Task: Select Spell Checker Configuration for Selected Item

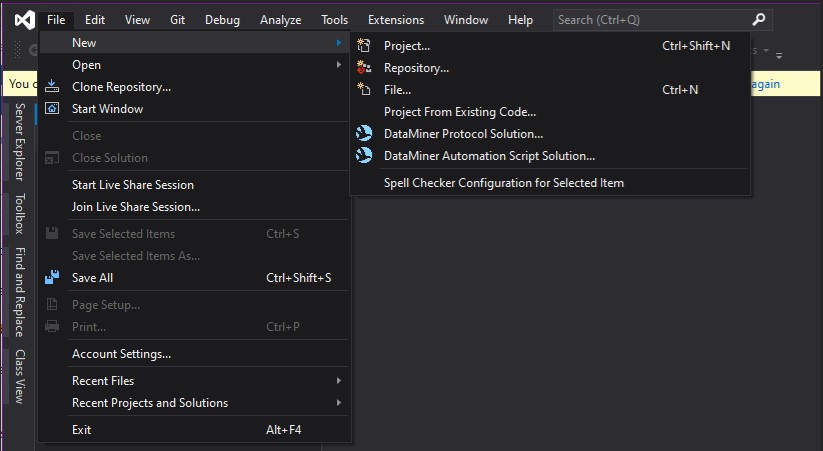Action: click(x=550, y=183)
